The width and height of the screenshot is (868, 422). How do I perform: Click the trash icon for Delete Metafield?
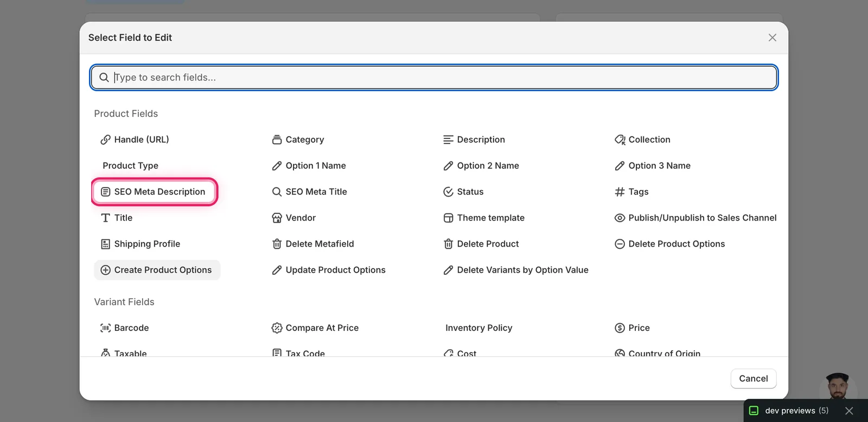pos(277,244)
